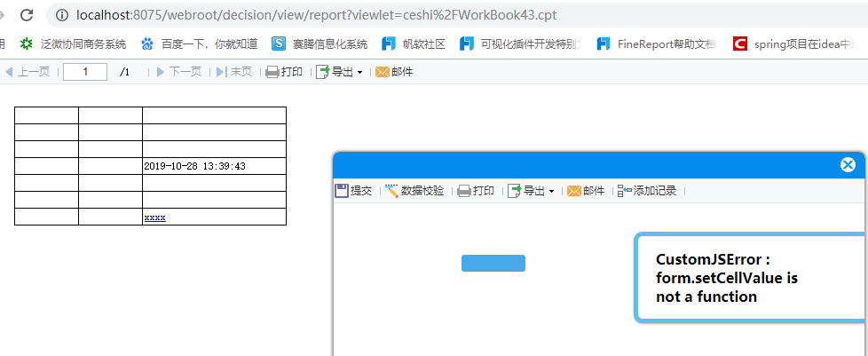
Task: Open the FineReport帮助文档 bookmark
Action: pos(657,44)
